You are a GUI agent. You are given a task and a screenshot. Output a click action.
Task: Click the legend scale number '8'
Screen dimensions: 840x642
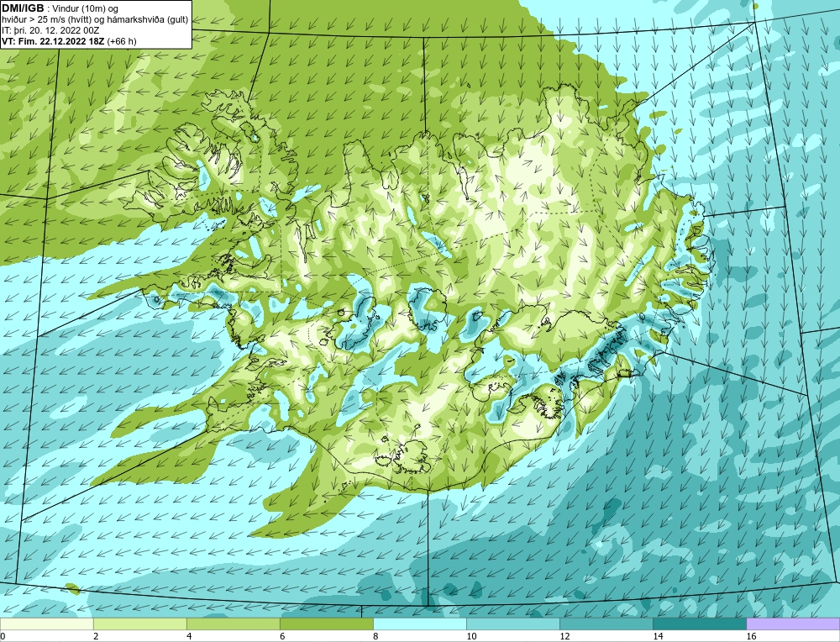(375, 636)
